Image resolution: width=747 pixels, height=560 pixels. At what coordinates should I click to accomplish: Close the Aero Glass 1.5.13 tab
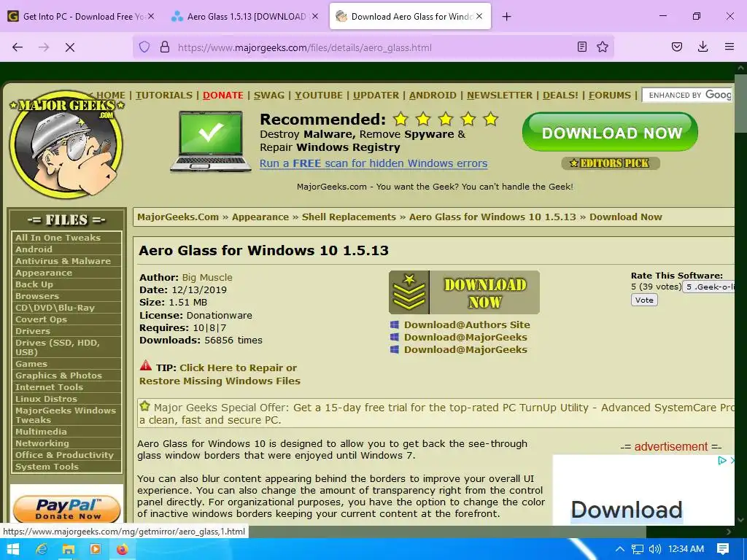(x=314, y=16)
